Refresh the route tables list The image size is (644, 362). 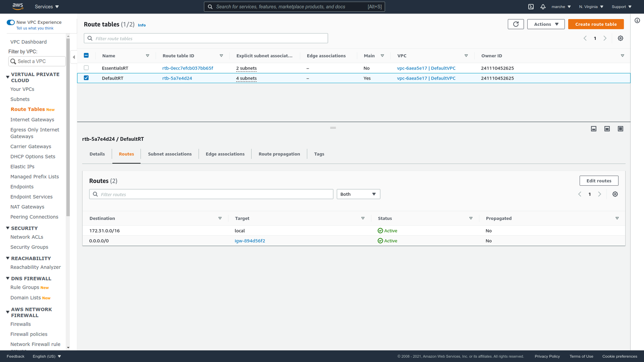tap(516, 24)
